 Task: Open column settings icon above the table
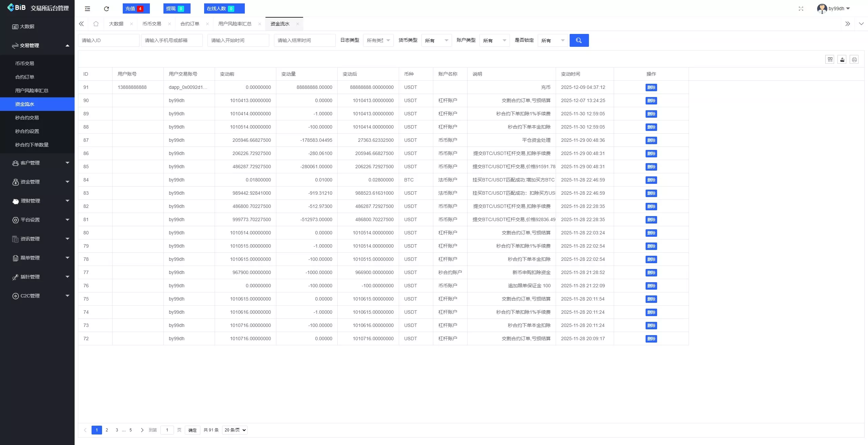tap(830, 59)
